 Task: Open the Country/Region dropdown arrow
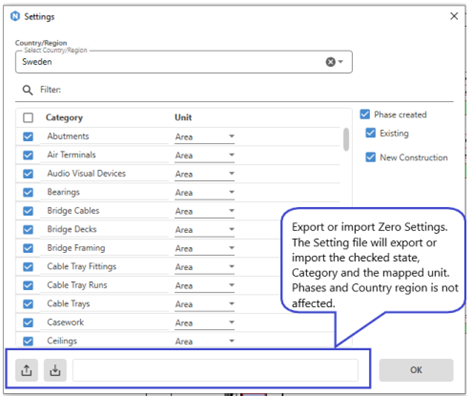(341, 62)
